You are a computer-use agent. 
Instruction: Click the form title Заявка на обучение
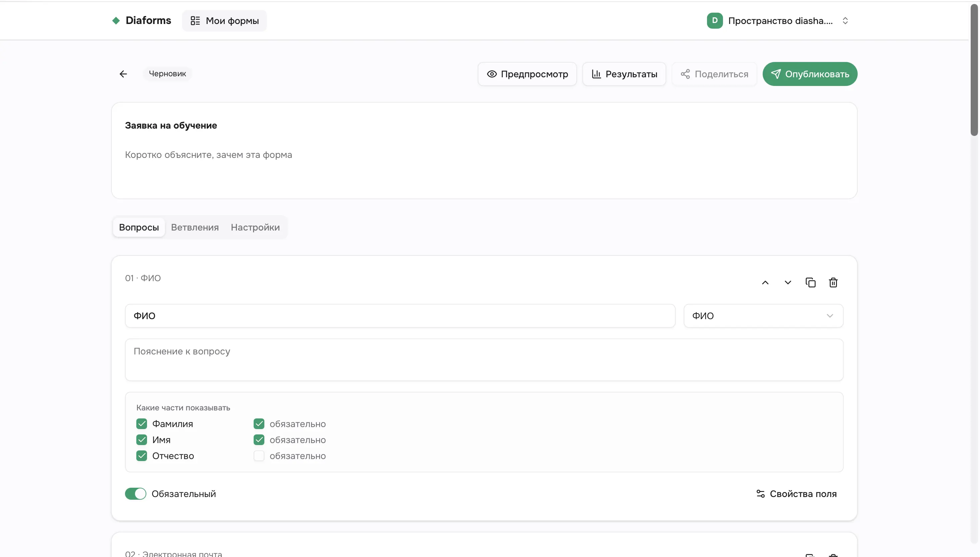pos(171,126)
